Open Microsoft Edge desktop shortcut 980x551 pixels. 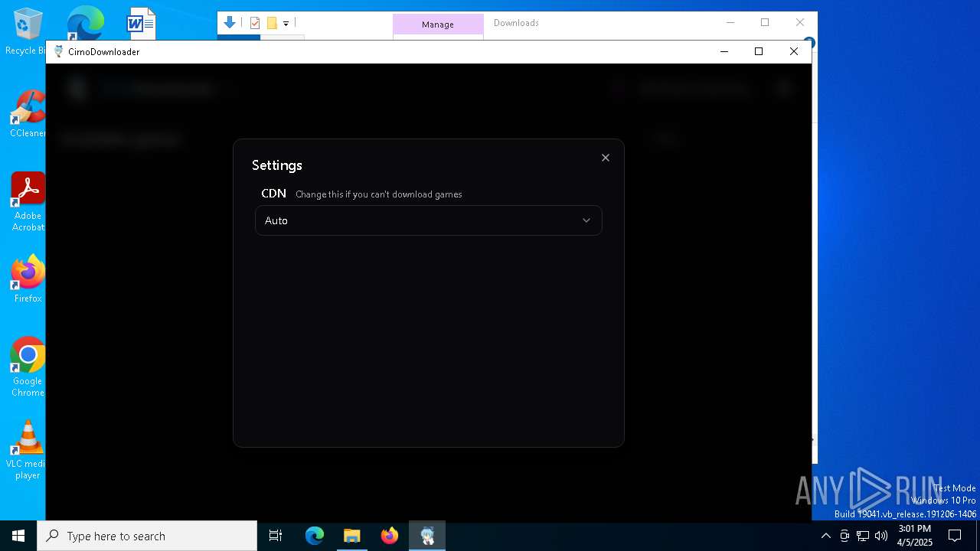pos(84,23)
